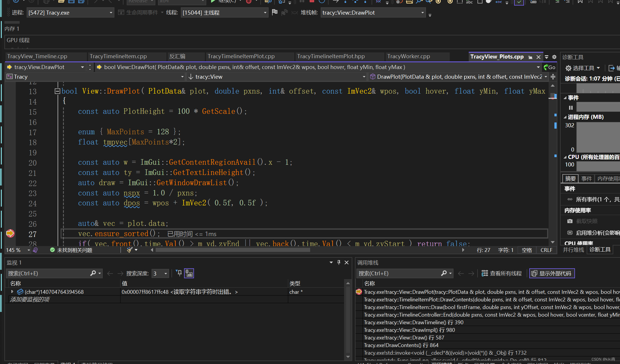Screen dimensions: 620x364
Task: Click forward arrow in call stack search bar
Action: tap(471, 273)
